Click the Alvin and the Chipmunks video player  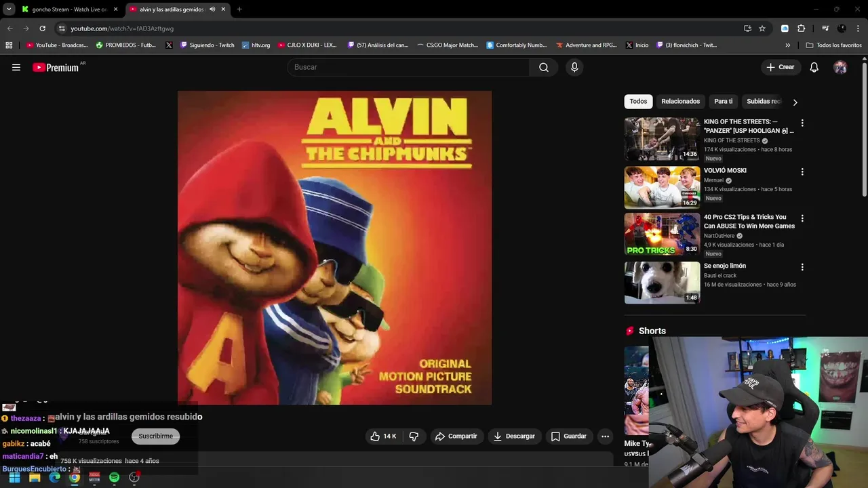pyautogui.click(x=334, y=248)
